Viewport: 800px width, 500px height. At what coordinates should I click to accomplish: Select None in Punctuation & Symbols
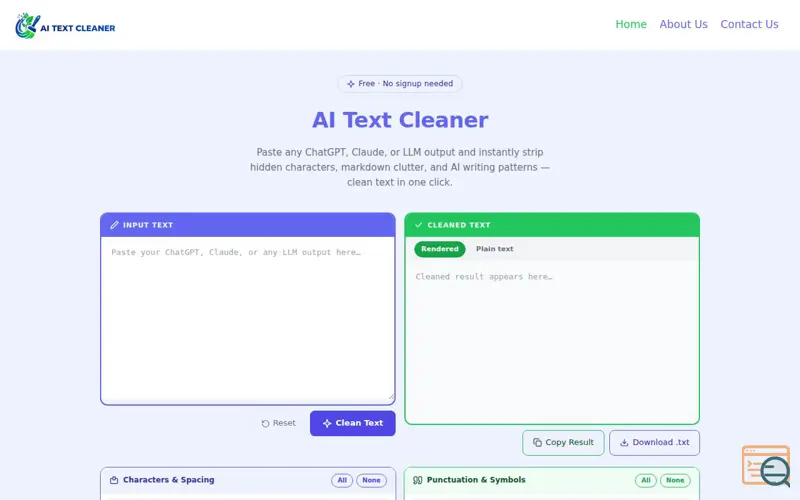tap(675, 480)
